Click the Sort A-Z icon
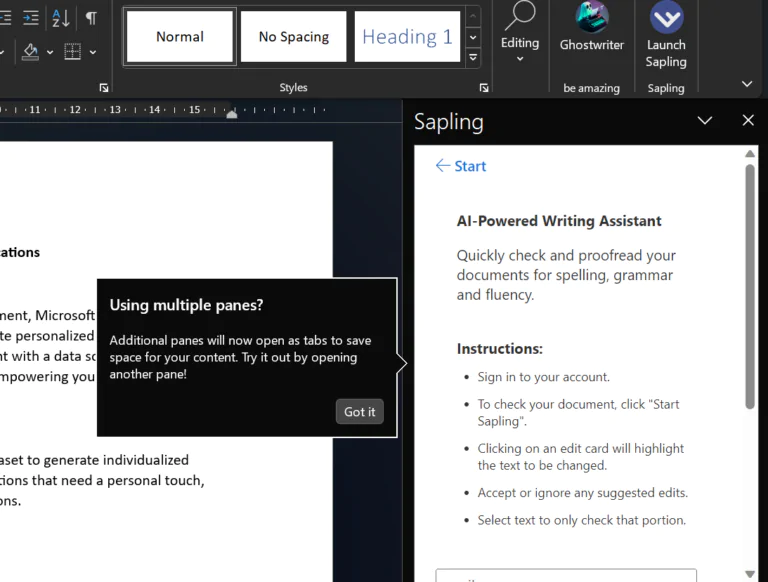This screenshot has height=582, width=768. pos(61,18)
